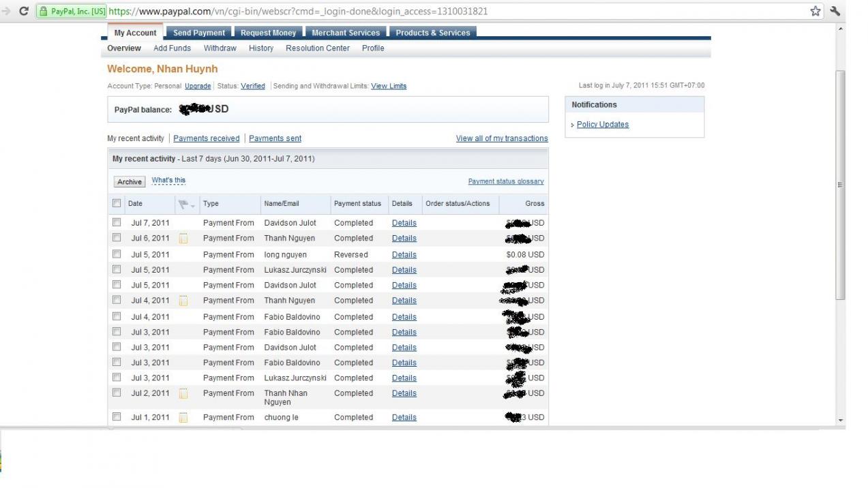Open the What's this help link
The width and height of the screenshot is (868, 488).
coord(168,181)
